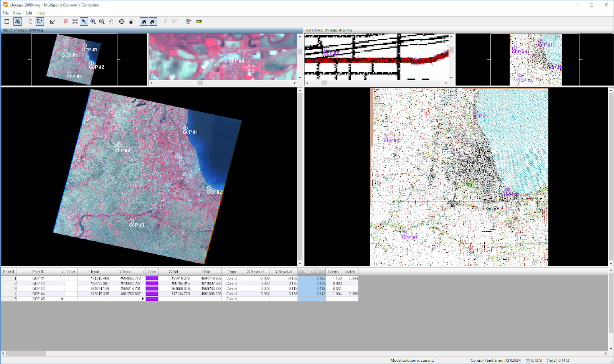Click GCP #2's purple color swatch

151,283
